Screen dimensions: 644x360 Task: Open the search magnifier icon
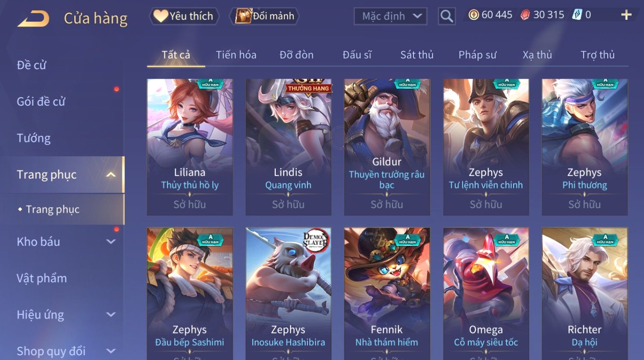(x=447, y=16)
